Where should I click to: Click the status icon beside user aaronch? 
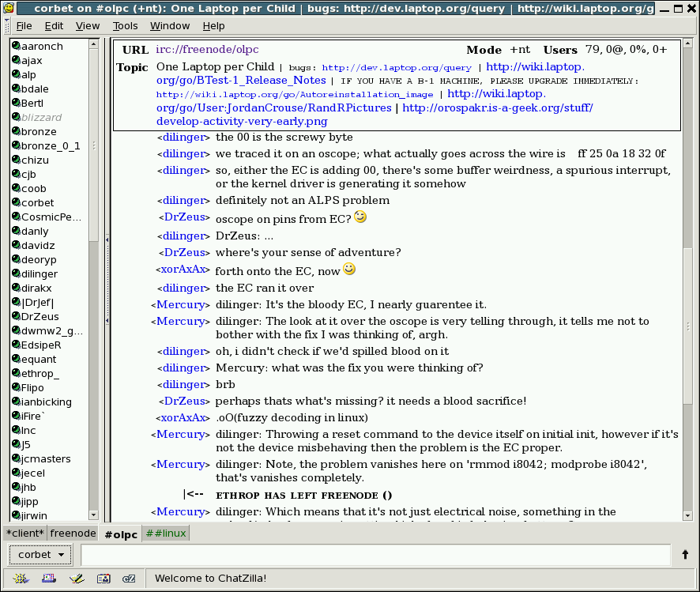16,47
